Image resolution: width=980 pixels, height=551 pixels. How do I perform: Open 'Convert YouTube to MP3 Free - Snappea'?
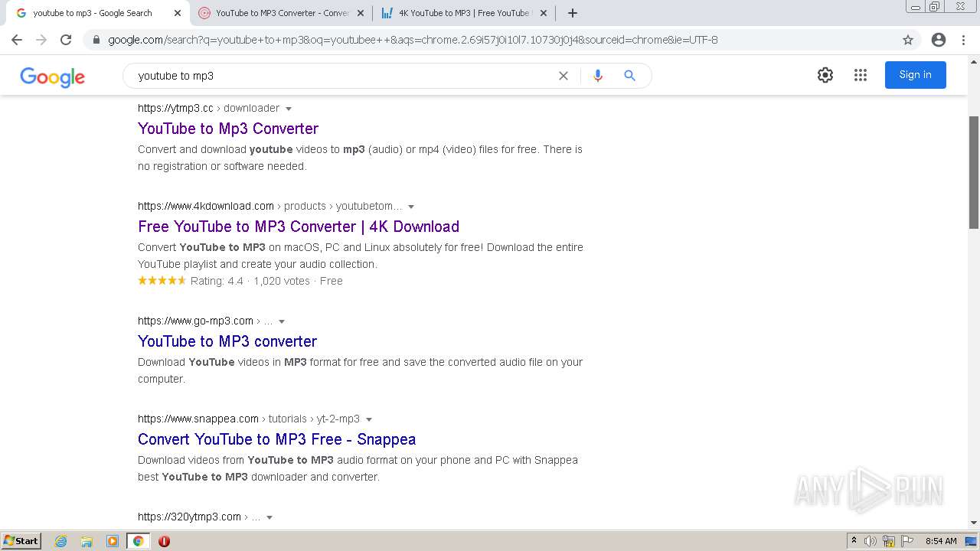coord(277,439)
